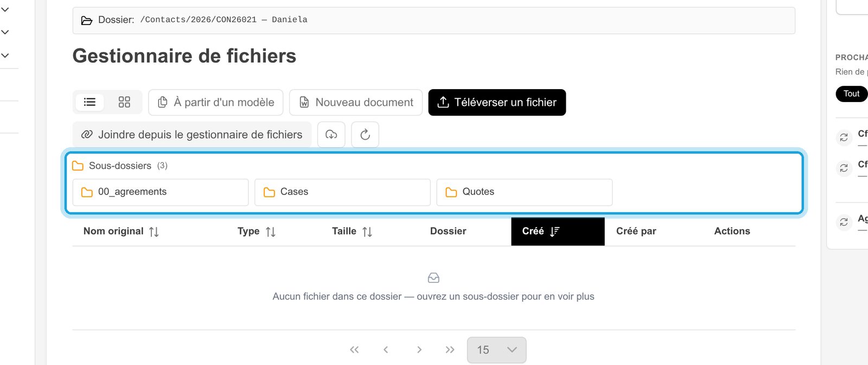Click the cloud download icon button
This screenshot has height=365, width=868.
331,135
